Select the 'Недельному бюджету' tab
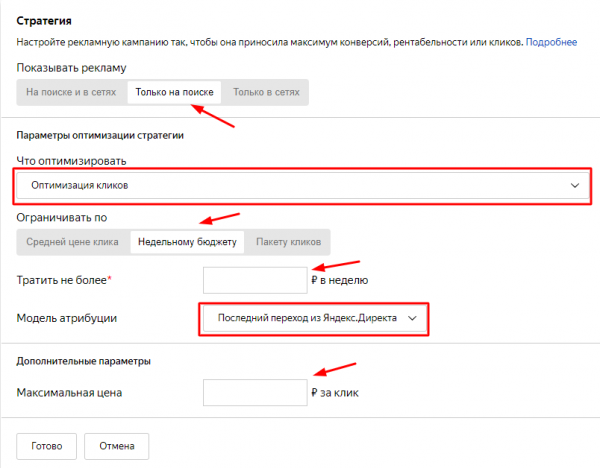The image size is (600, 468). tap(186, 242)
